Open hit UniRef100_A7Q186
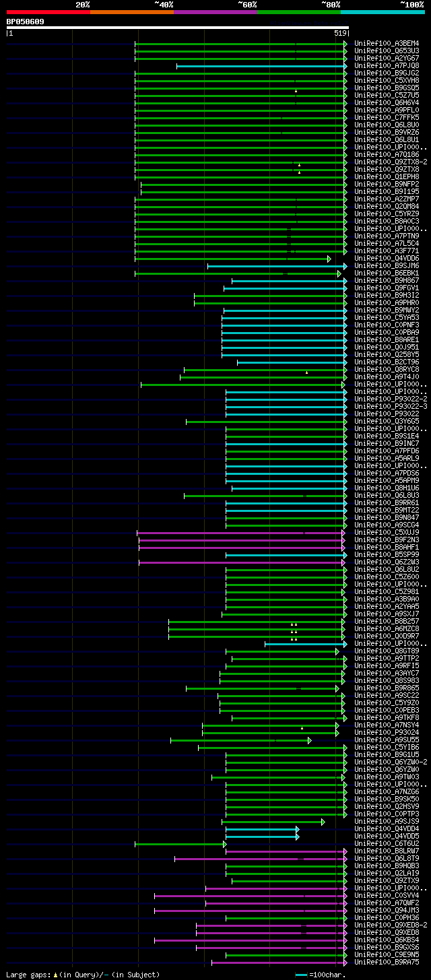 [x=387, y=155]
